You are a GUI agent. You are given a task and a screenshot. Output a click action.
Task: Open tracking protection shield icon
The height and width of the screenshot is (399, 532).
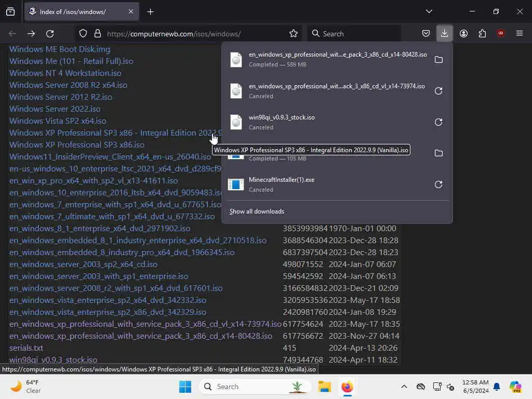[x=83, y=34]
